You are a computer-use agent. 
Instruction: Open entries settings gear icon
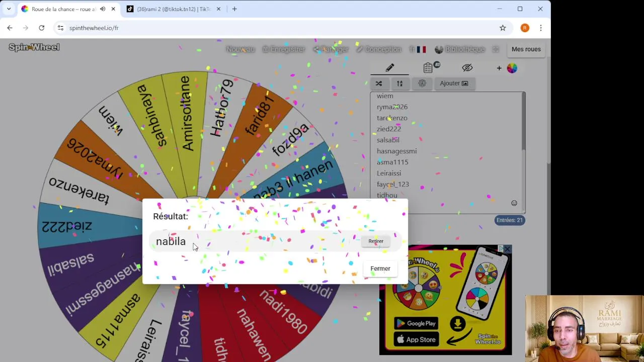[422, 83]
